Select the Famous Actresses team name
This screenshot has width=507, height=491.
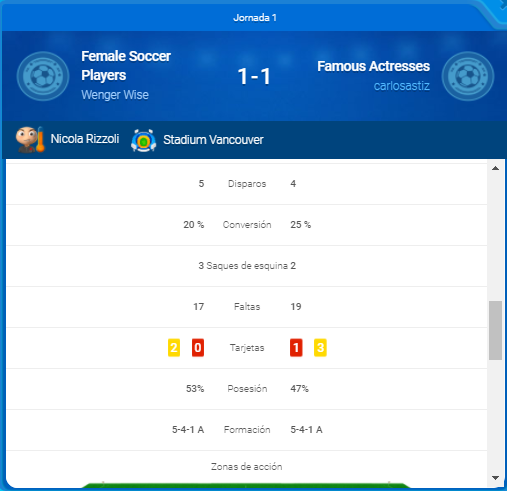(373, 66)
